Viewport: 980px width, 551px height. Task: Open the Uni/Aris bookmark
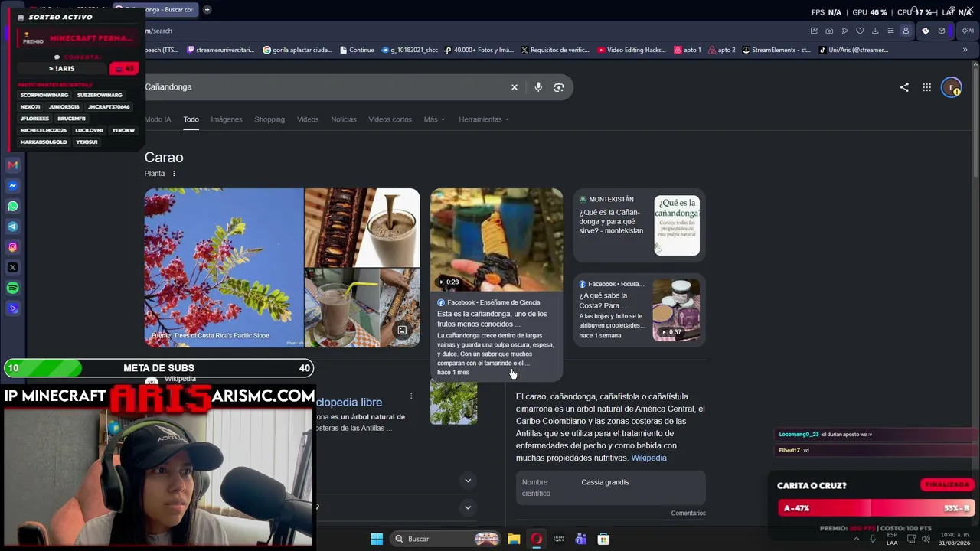pos(853,50)
